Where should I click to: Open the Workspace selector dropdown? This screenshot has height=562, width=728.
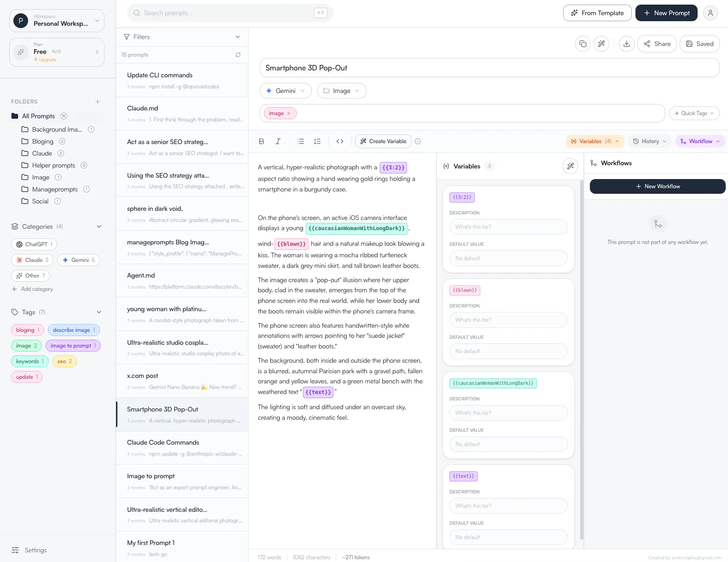(57, 21)
